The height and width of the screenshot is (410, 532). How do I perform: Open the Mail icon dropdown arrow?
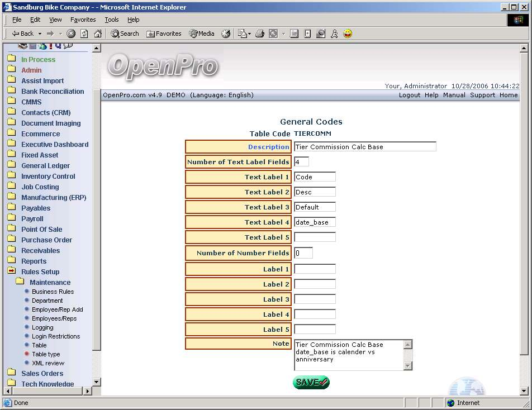(249, 34)
